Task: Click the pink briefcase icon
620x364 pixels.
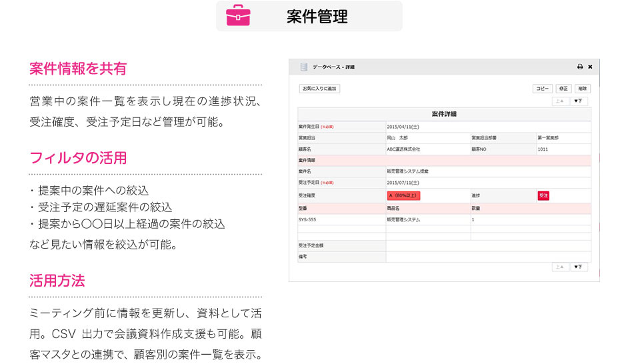Action: point(238,16)
